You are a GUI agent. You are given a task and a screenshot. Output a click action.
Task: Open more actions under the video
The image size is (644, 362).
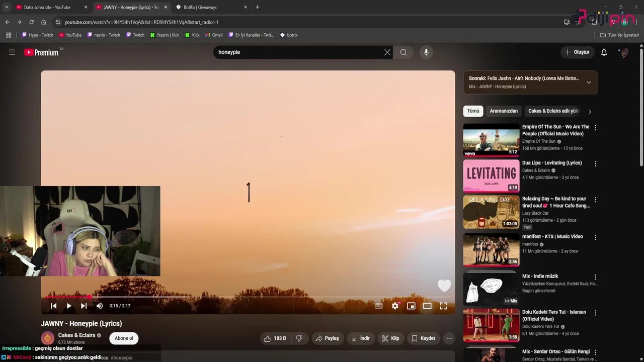pyautogui.click(x=449, y=338)
